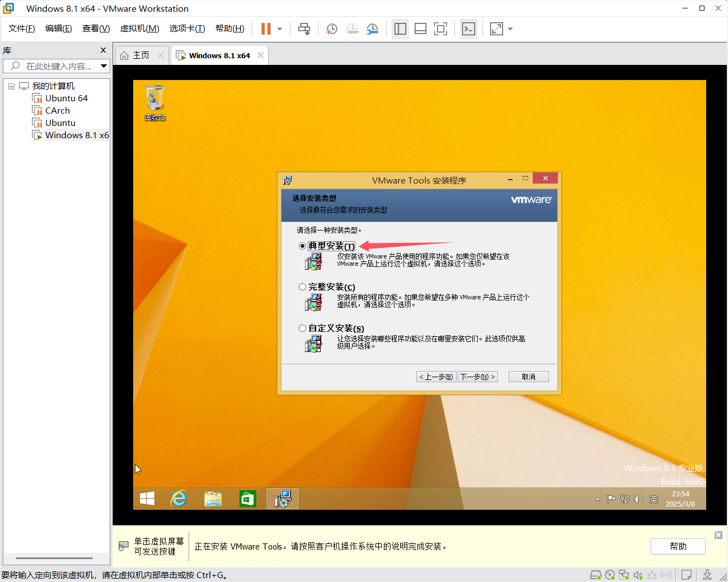The width and height of the screenshot is (728, 582).
Task: Click the hard disk device status icon
Action: 596,575
